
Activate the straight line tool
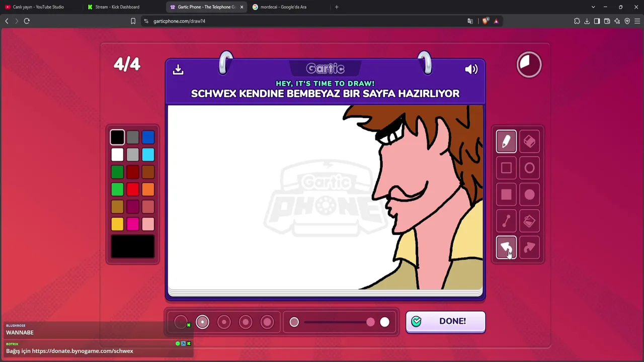pos(506,221)
